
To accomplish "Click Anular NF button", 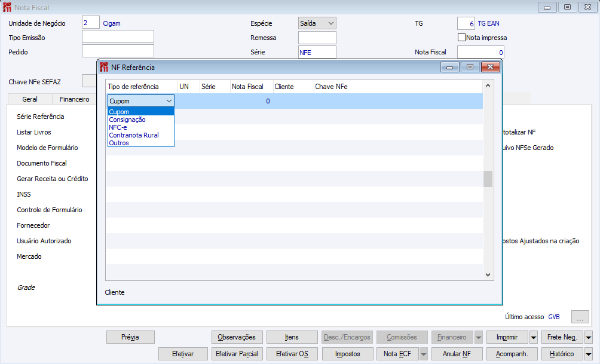I will click(x=457, y=354).
